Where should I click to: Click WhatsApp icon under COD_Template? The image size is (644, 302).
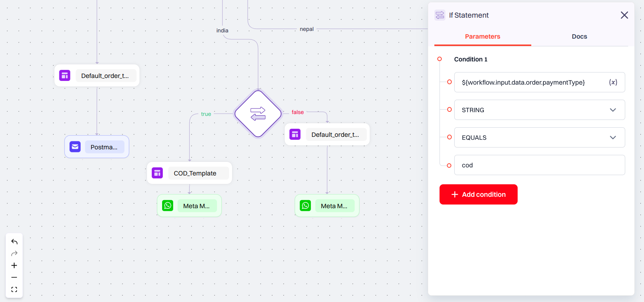168,206
